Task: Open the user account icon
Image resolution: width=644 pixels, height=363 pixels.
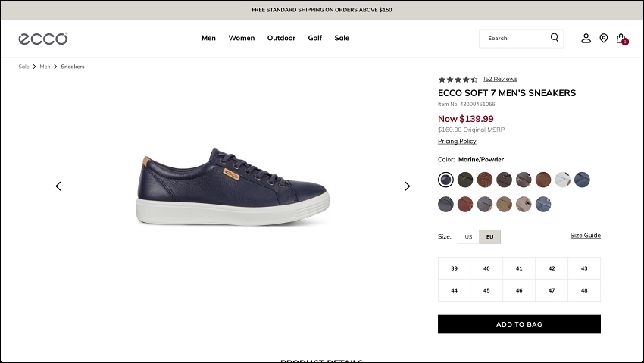Action: 586,38
